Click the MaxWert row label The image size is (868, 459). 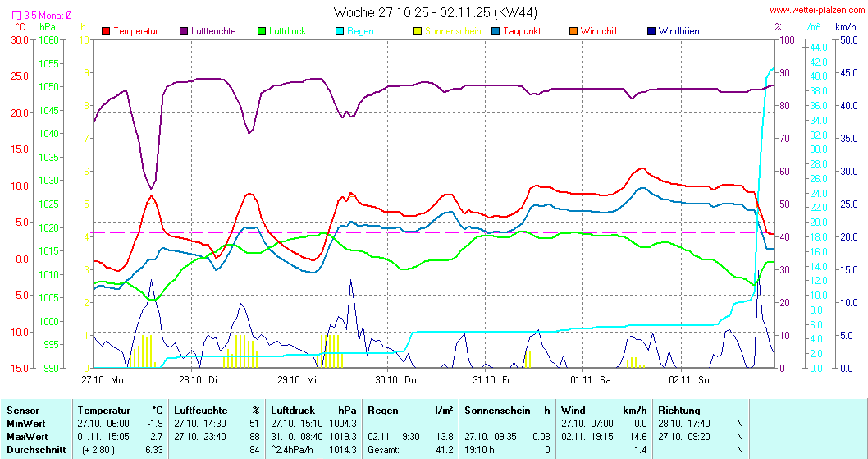pyautogui.click(x=26, y=436)
